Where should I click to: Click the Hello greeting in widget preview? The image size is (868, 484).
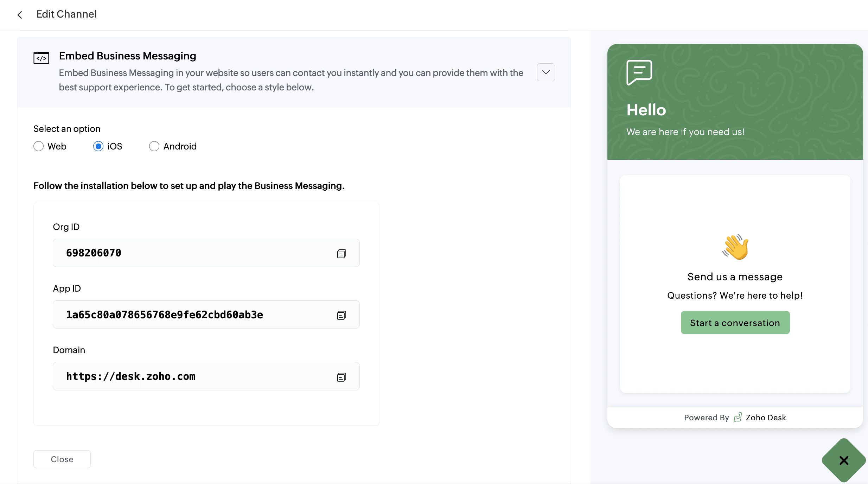click(x=646, y=110)
